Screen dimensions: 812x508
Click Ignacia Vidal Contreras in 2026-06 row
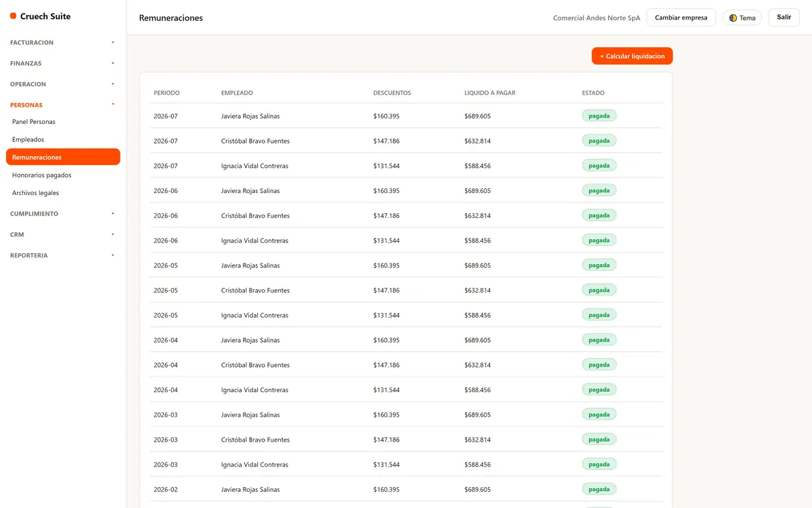coord(254,240)
